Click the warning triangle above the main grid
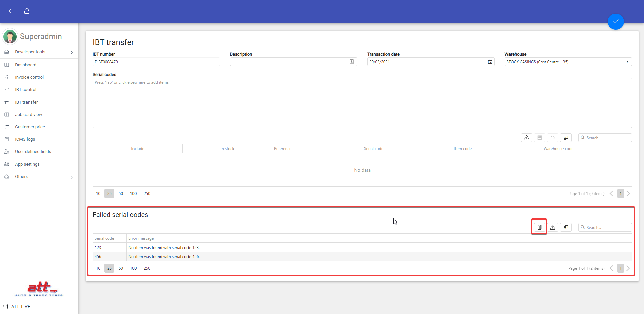This screenshot has height=314, width=644. pos(527,138)
